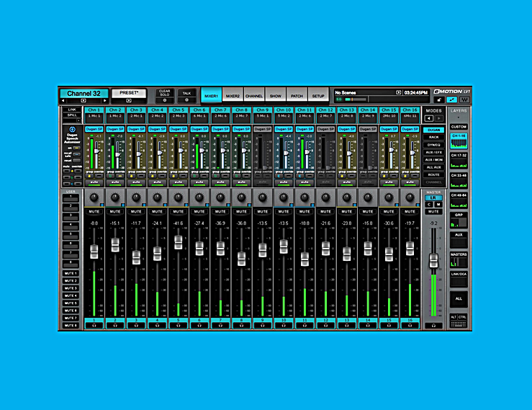This screenshot has height=410, width=532.
Task: Select next mode with MODES right arrow
Action: (x=438, y=118)
